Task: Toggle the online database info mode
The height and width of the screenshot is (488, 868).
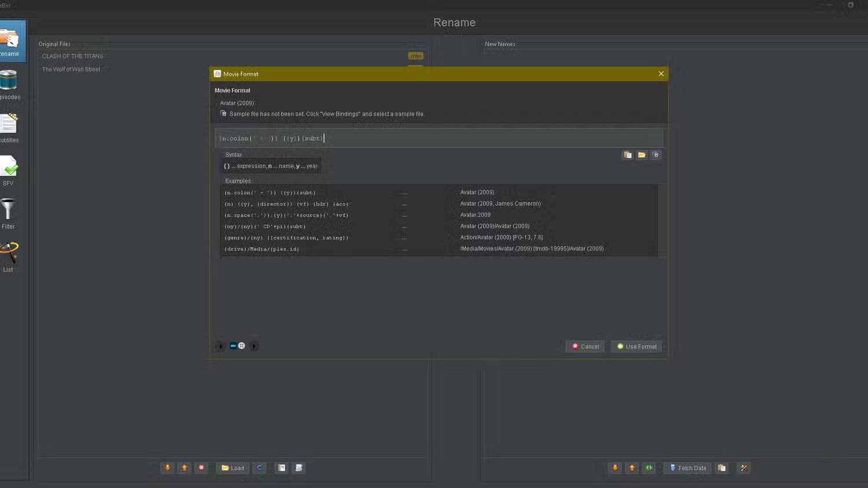Action: (x=241, y=345)
